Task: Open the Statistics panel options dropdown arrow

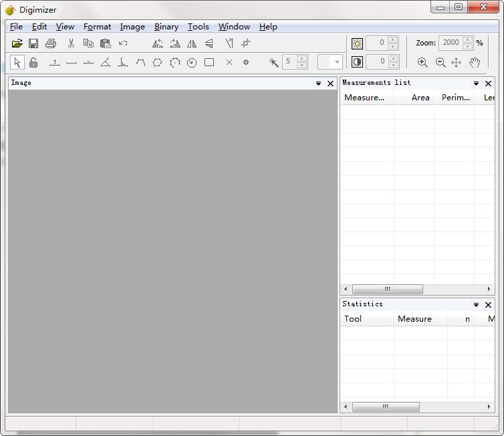Action: tap(476, 305)
